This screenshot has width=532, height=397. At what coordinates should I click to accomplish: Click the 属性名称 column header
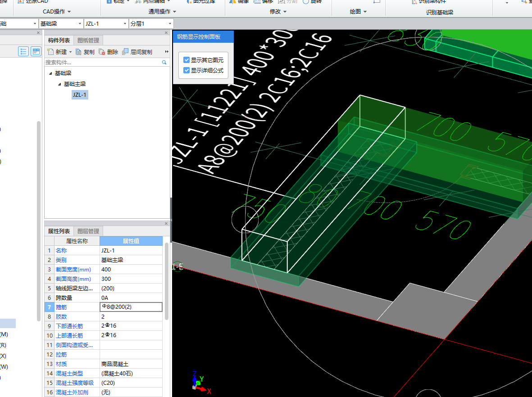[x=77, y=241]
